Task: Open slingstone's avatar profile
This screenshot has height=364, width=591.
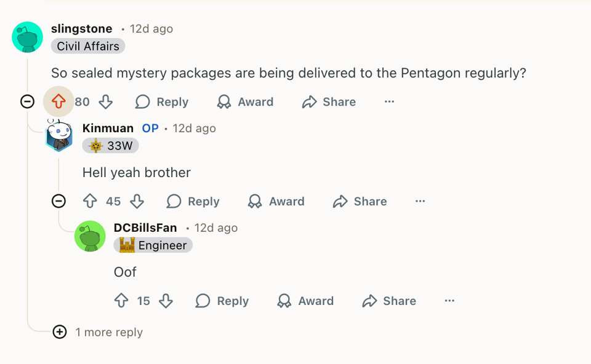Action: (27, 37)
